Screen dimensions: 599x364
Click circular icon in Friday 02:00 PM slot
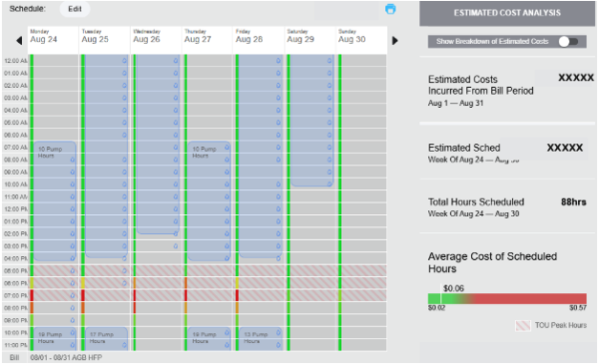coord(279,233)
